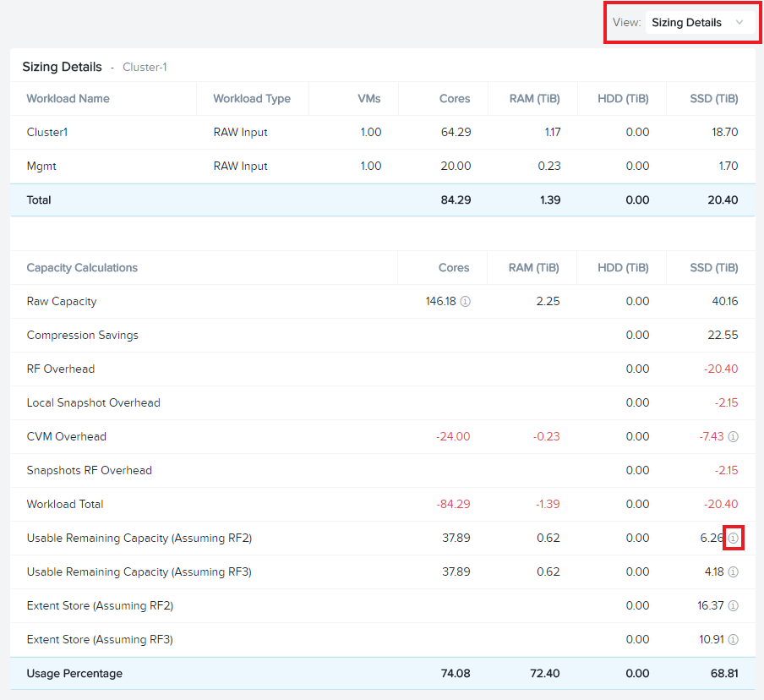Viewport: 764px width, 700px height.
Task: Open the View Sizing Details dropdown
Action: point(699,23)
